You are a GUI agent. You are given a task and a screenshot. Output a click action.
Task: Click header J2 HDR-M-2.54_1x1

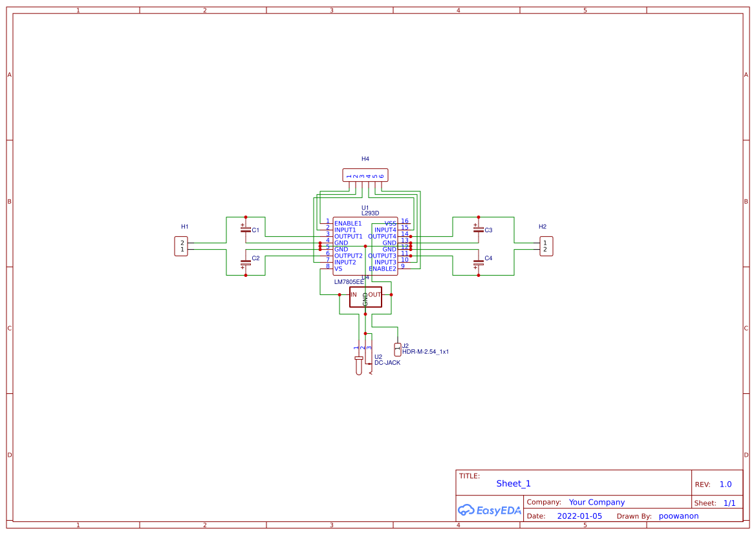click(396, 349)
